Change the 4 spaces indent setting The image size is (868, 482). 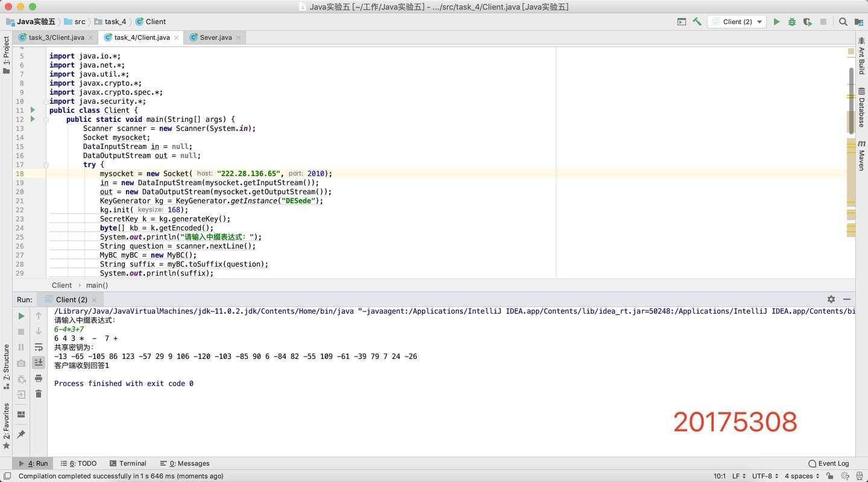(802, 476)
